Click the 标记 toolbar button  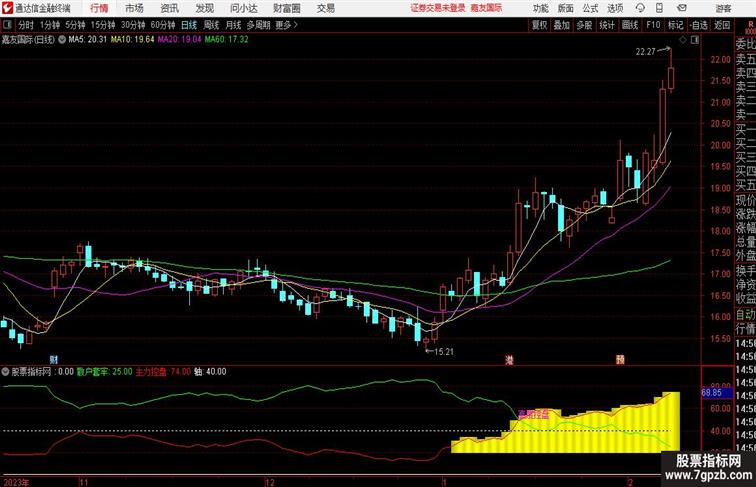675,25
